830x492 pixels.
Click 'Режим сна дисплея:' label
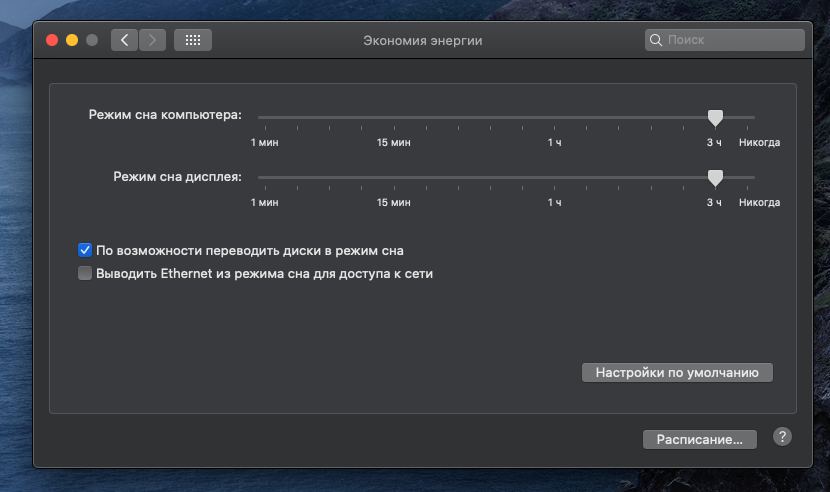coord(177,177)
